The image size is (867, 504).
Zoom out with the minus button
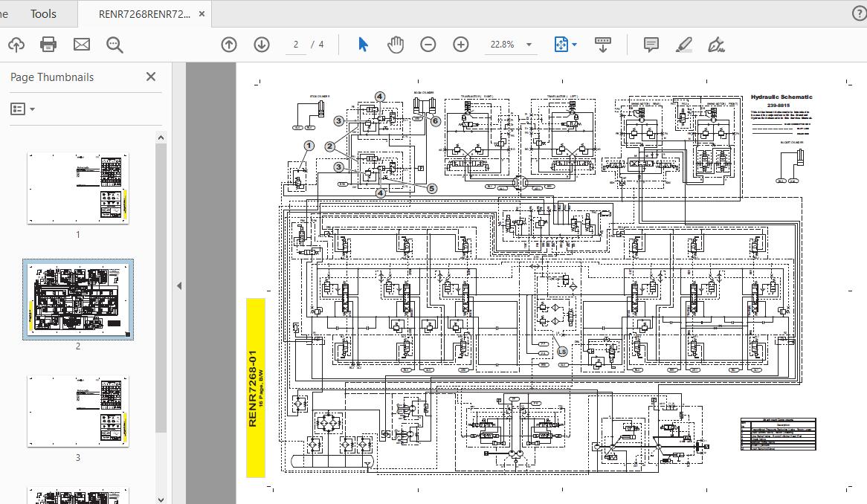[428, 45]
